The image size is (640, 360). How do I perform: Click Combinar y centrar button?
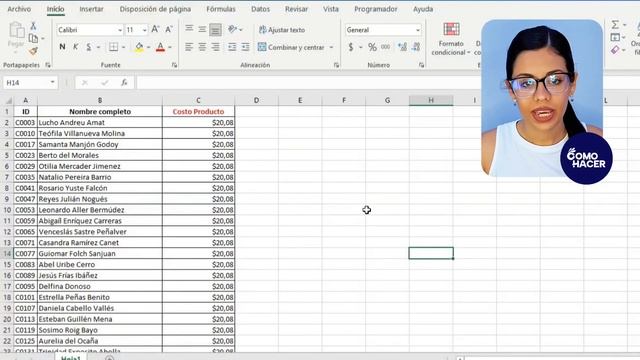[291, 47]
